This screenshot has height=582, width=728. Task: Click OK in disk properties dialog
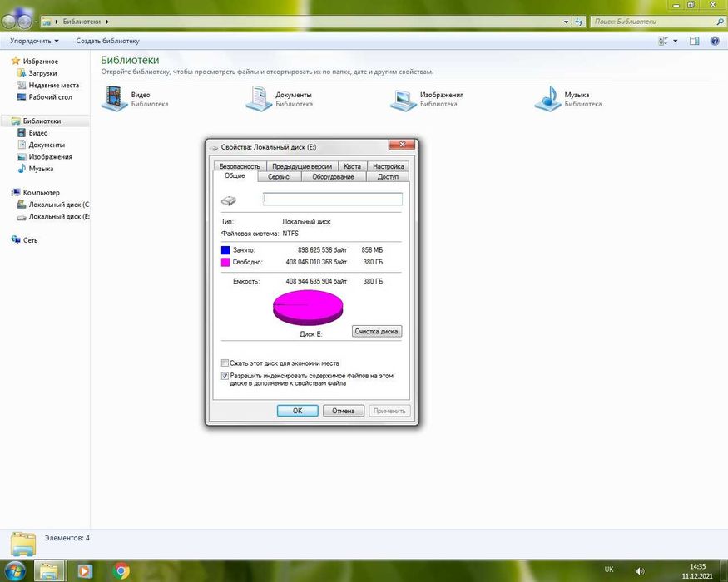tap(298, 411)
